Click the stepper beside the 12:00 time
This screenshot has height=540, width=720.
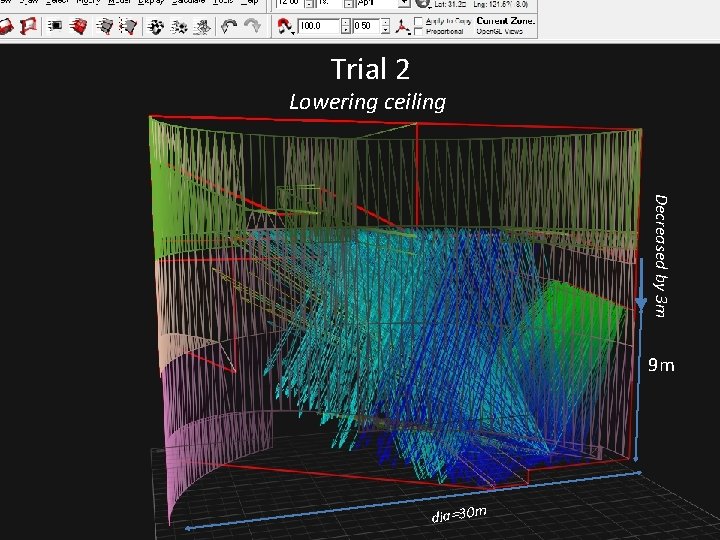click(310, 4)
